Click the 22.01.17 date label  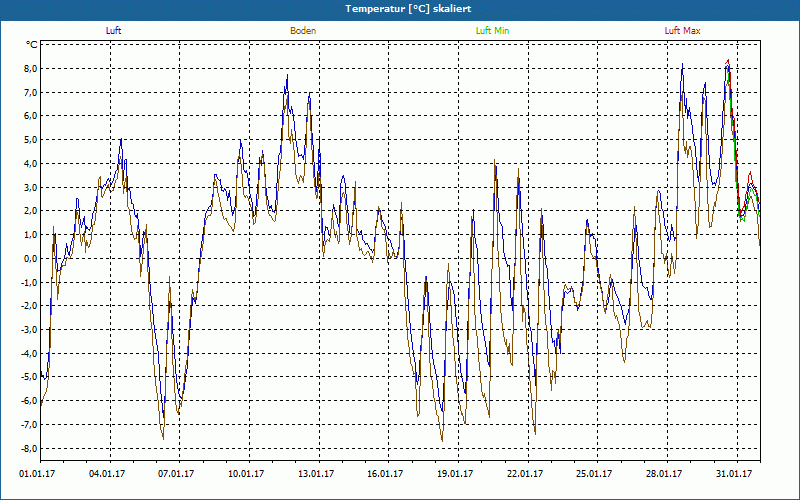click(x=525, y=474)
